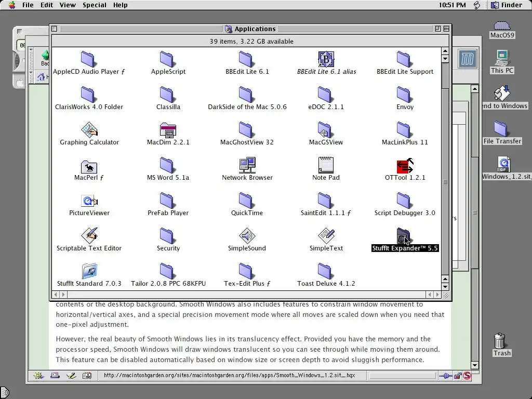Click the Applications window scroll up arrow at top
Image resolution: width=532 pixels, height=399 pixels.
pos(445,51)
